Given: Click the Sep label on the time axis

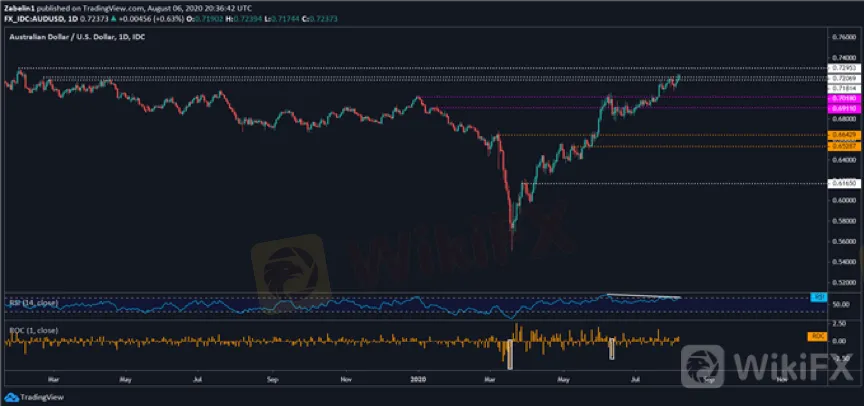Looking at the screenshot, I should tap(271, 379).
